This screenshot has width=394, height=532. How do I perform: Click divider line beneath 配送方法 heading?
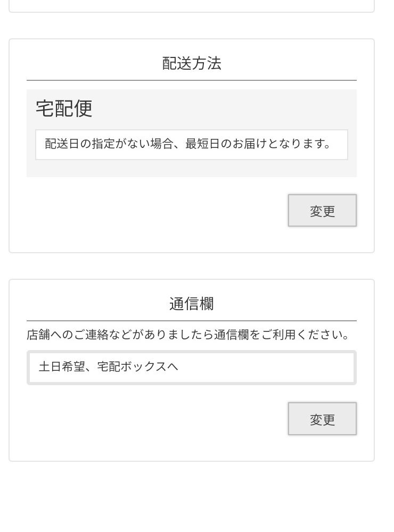tap(192, 80)
